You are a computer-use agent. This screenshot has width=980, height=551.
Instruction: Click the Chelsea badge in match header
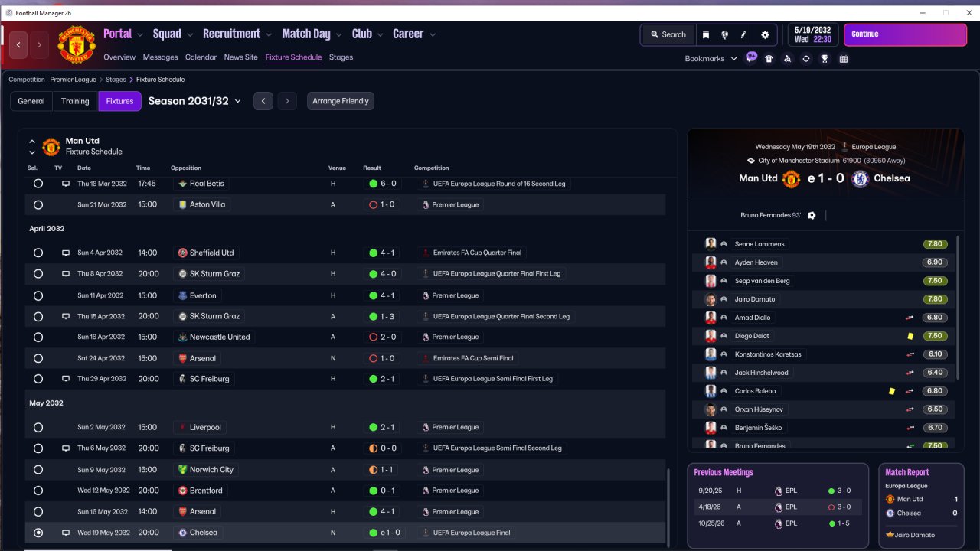coord(860,178)
